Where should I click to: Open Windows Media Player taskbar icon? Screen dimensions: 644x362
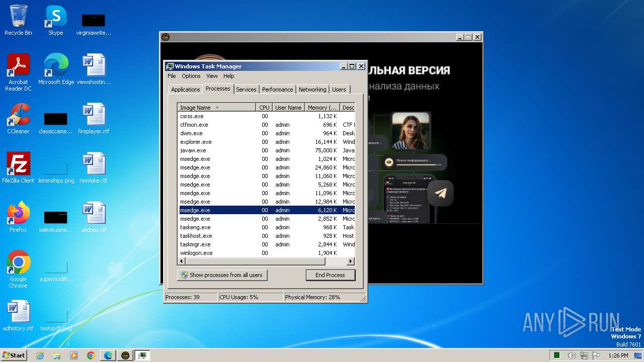coord(74,355)
